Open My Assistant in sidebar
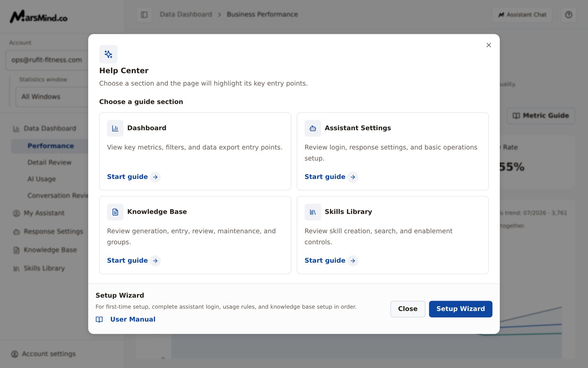 click(x=44, y=213)
